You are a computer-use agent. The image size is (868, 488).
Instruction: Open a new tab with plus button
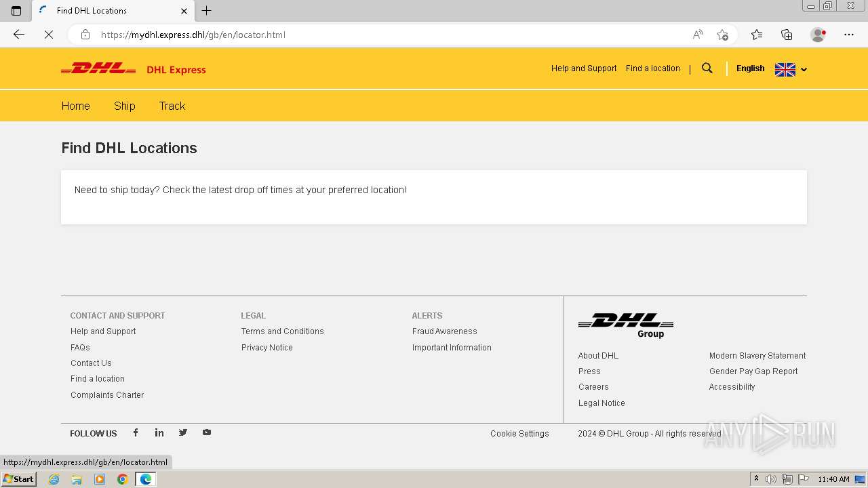[207, 11]
